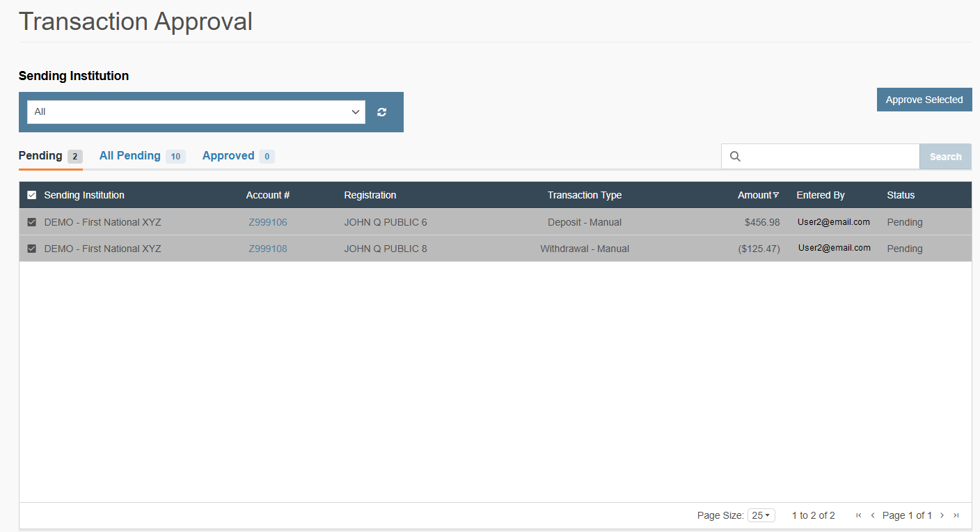Image resolution: width=980 pixels, height=532 pixels.
Task: Sort by Status column header
Action: click(901, 195)
